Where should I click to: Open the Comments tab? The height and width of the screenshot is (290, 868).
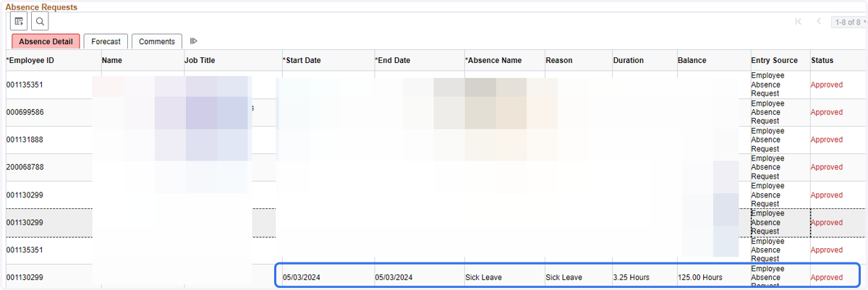point(157,41)
